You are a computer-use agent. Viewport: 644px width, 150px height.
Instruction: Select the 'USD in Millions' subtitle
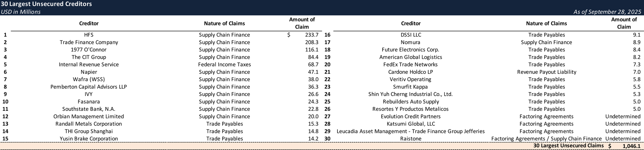pos(21,12)
